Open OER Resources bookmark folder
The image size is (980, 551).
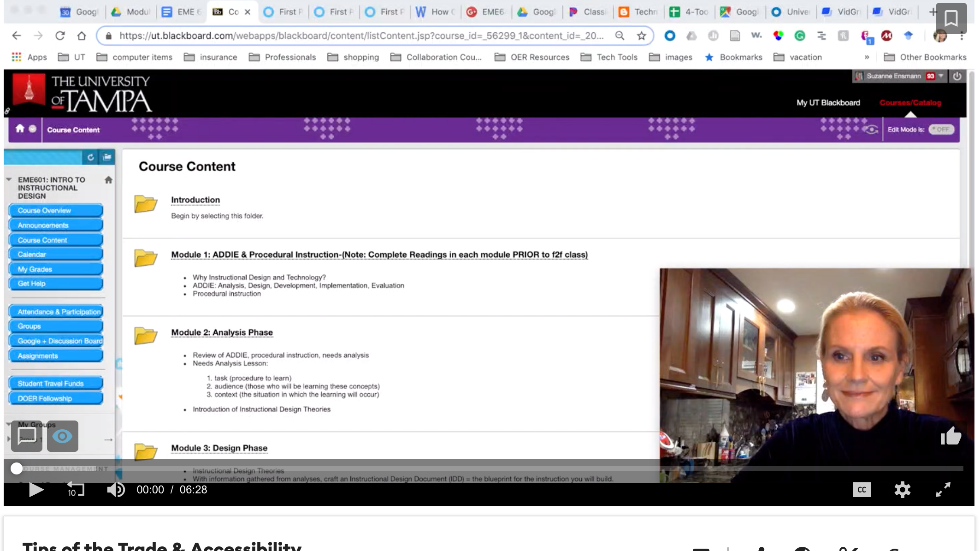532,57
